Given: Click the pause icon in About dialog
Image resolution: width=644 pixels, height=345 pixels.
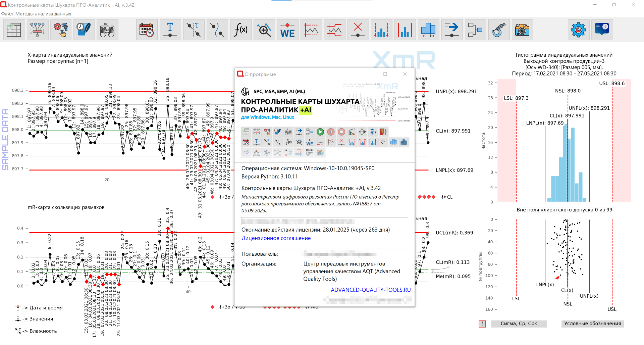Looking at the screenshot, I should (x=331, y=132).
